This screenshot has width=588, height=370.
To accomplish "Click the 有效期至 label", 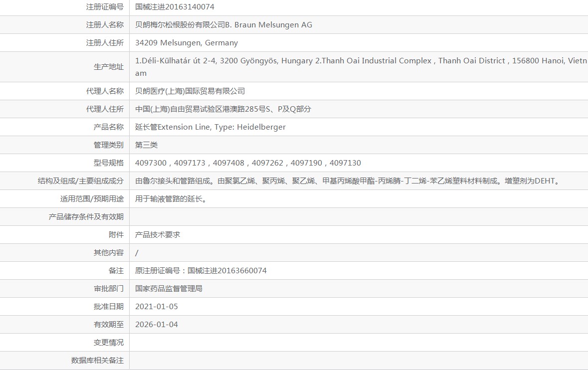I will (x=108, y=325).
